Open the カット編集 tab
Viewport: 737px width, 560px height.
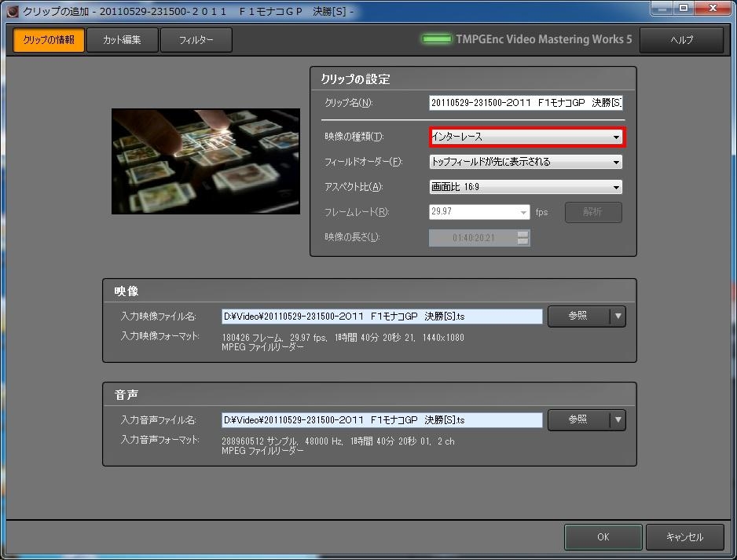click(122, 40)
